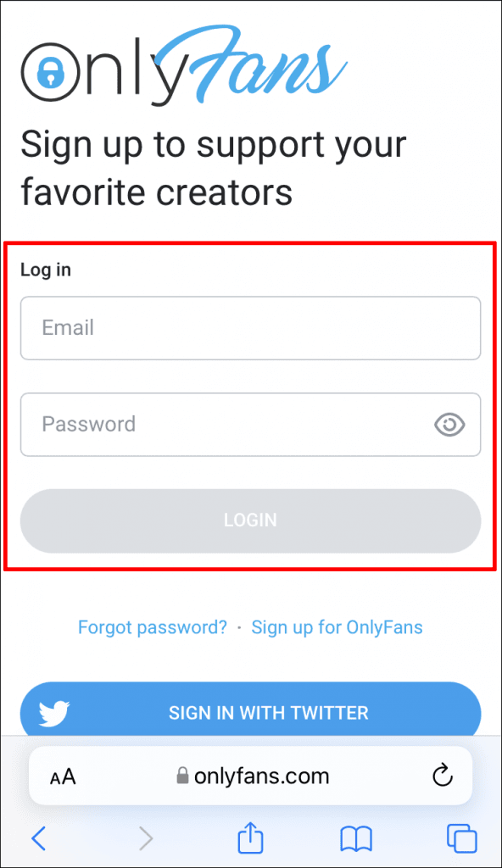This screenshot has height=868, width=502.
Task: Click inside the Password input field
Action: pos(212,425)
